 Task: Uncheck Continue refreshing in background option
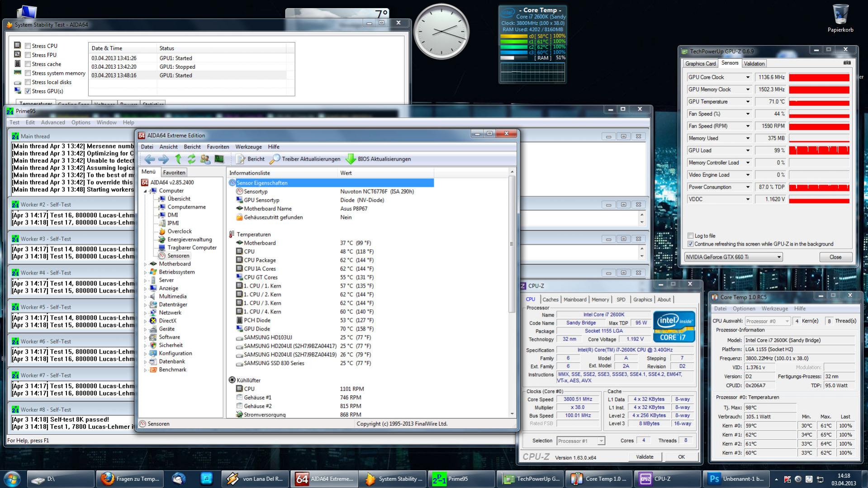point(690,244)
